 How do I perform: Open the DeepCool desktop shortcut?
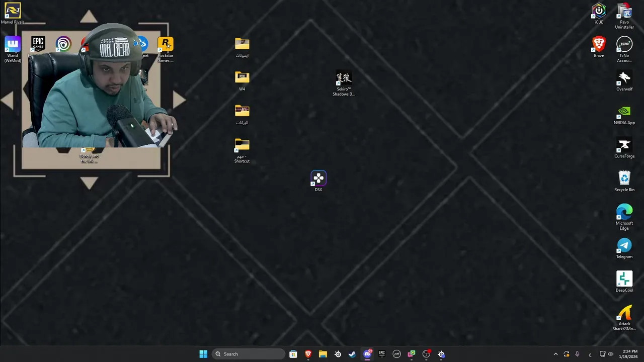tap(624, 282)
